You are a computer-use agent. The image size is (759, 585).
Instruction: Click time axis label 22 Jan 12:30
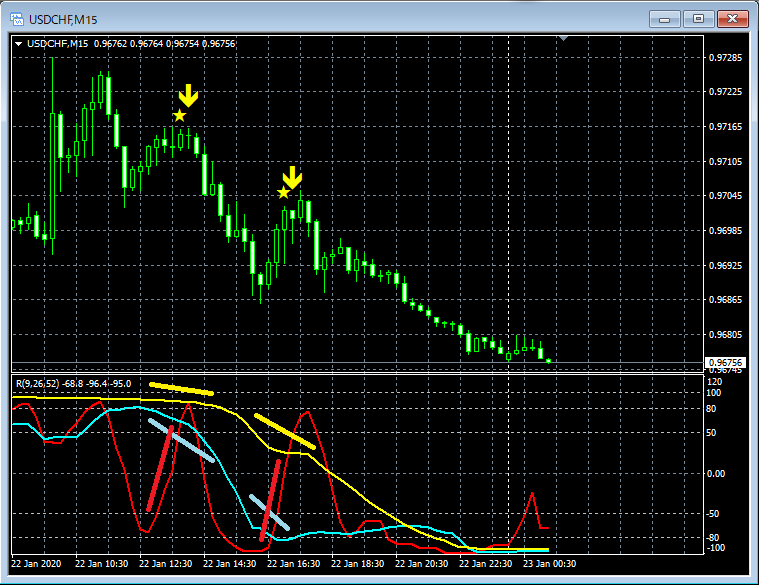(166, 564)
